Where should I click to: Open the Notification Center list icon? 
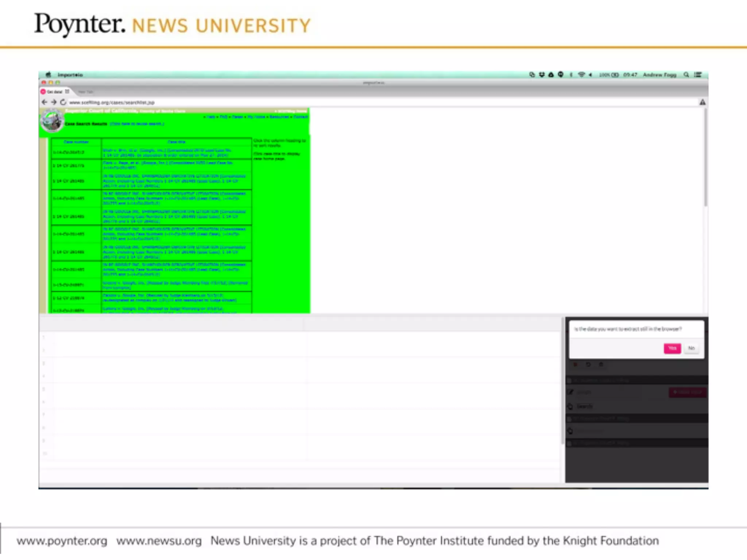coord(698,75)
